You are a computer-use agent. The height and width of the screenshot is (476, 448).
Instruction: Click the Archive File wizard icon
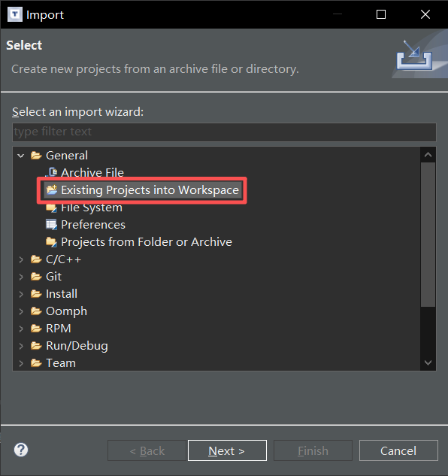pos(51,172)
